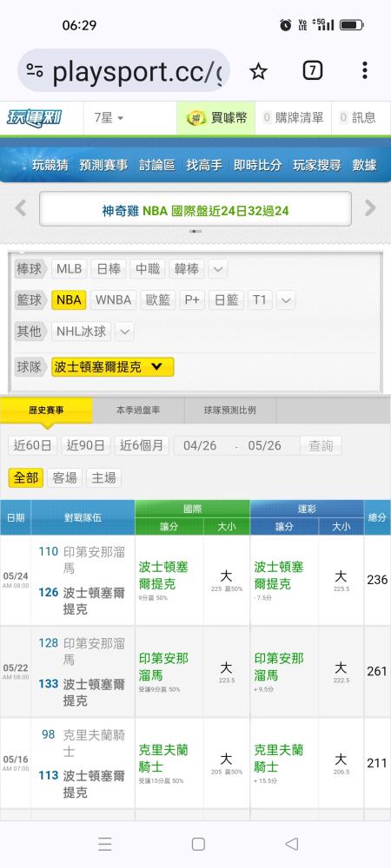Select the NBA league filter
The image size is (391, 868).
[69, 300]
